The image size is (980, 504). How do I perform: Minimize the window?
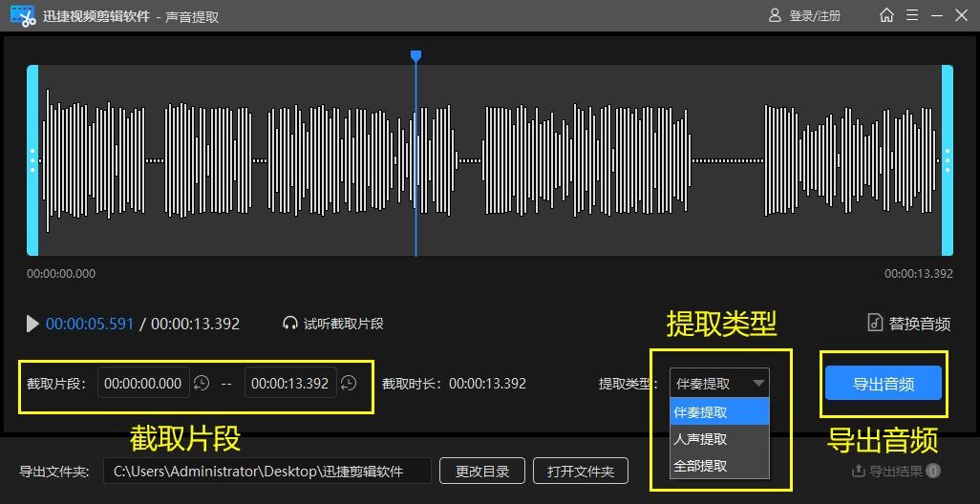pyautogui.click(x=936, y=15)
